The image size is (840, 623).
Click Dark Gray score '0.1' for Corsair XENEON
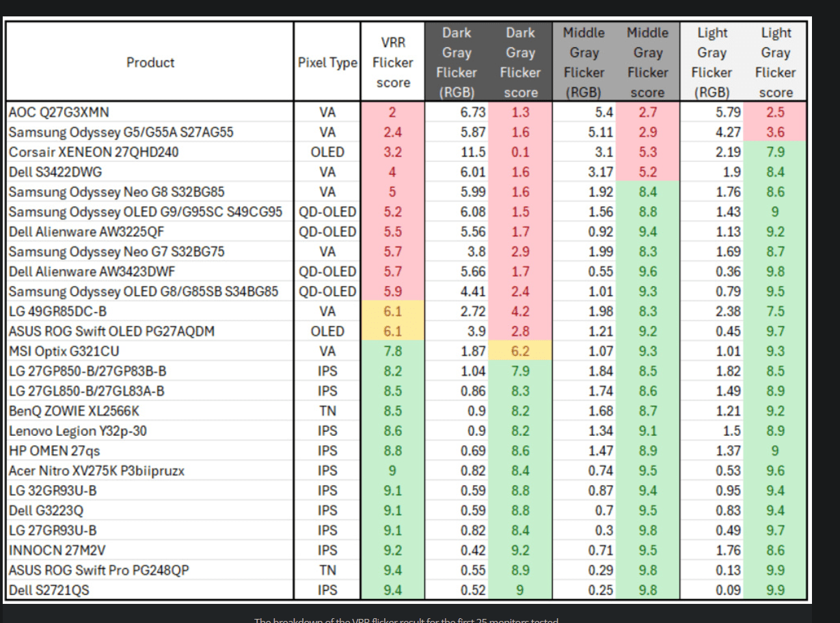coord(520,152)
